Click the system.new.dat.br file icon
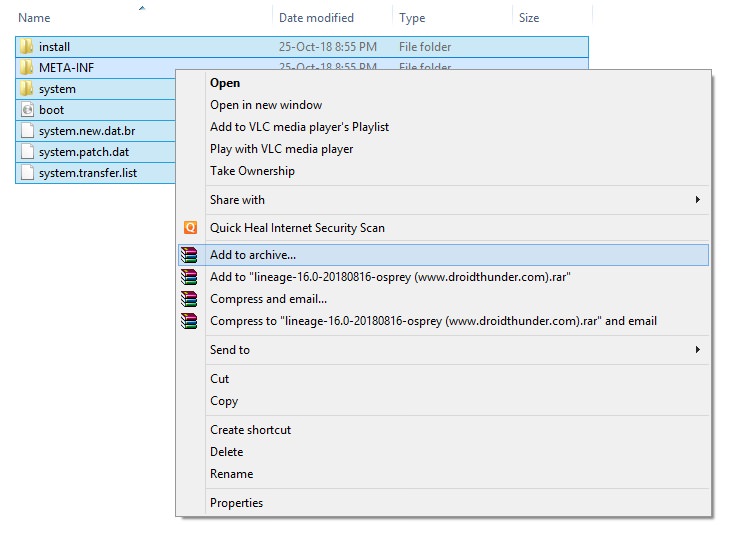746x548 pixels. [27, 131]
